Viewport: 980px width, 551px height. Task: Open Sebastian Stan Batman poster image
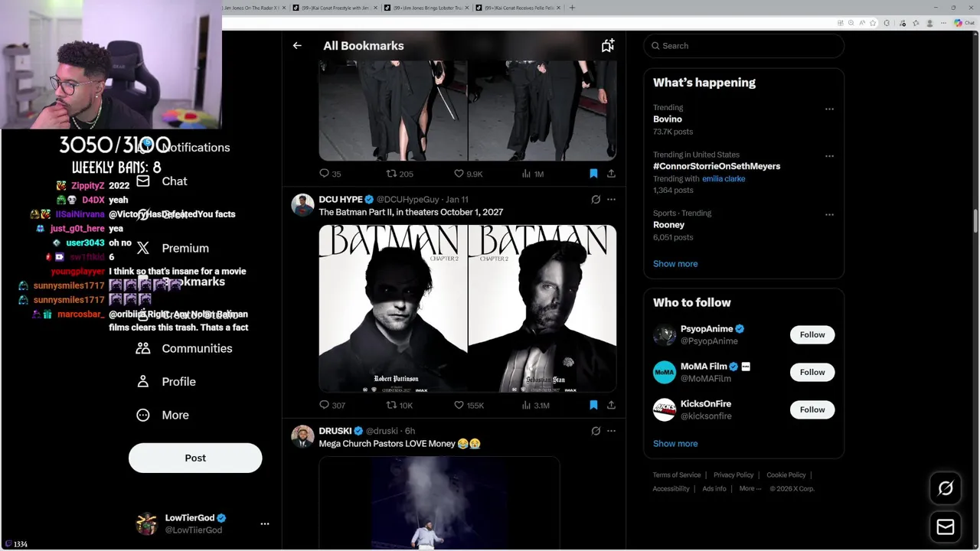pyautogui.click(x=543, y=308)
